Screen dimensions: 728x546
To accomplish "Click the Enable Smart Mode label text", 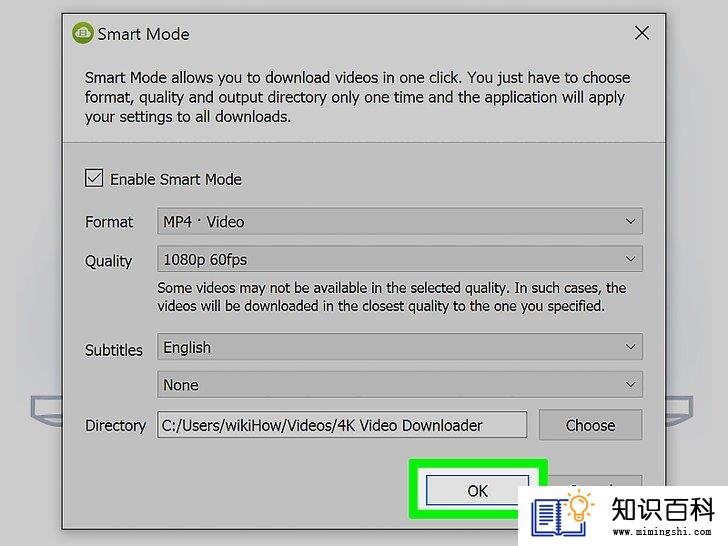I will tap(176, 179).
